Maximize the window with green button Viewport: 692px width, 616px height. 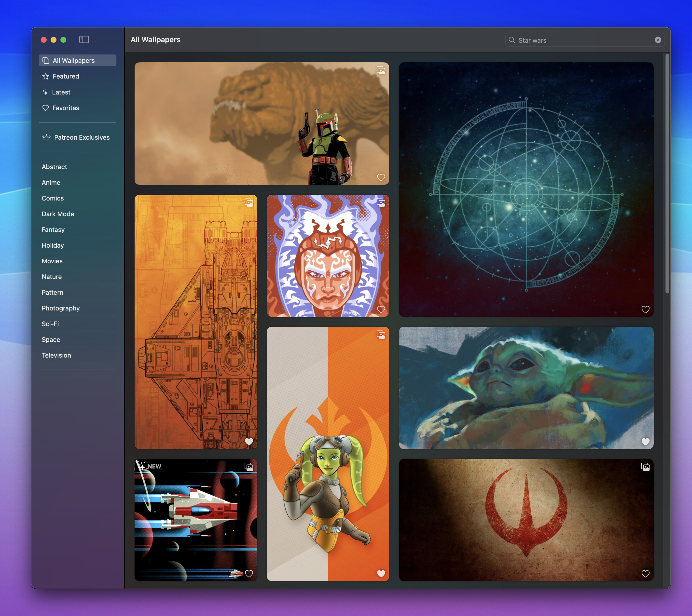point(63,40)
